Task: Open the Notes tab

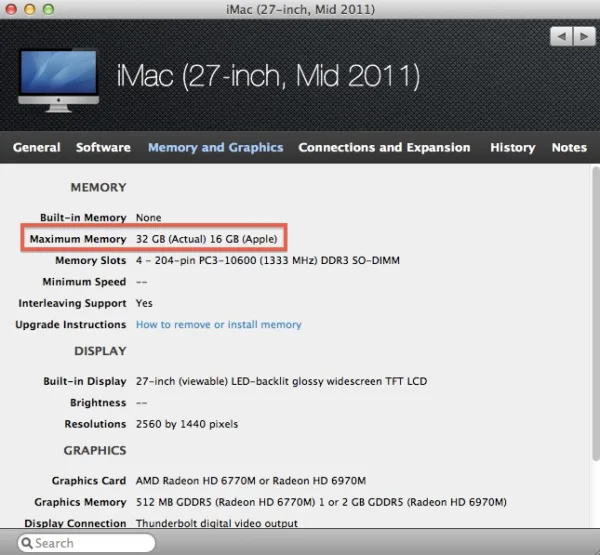Action: pos(569,147)
